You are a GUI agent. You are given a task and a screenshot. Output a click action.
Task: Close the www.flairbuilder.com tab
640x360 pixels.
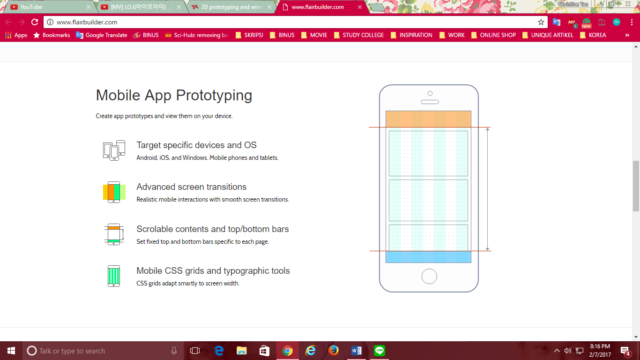click(x=360, y=7)
